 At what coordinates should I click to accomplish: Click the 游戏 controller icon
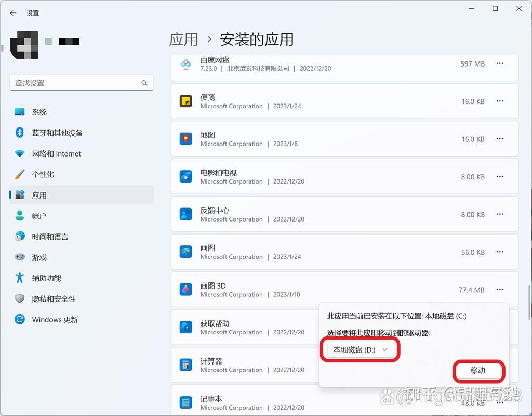tap(20, 257)
